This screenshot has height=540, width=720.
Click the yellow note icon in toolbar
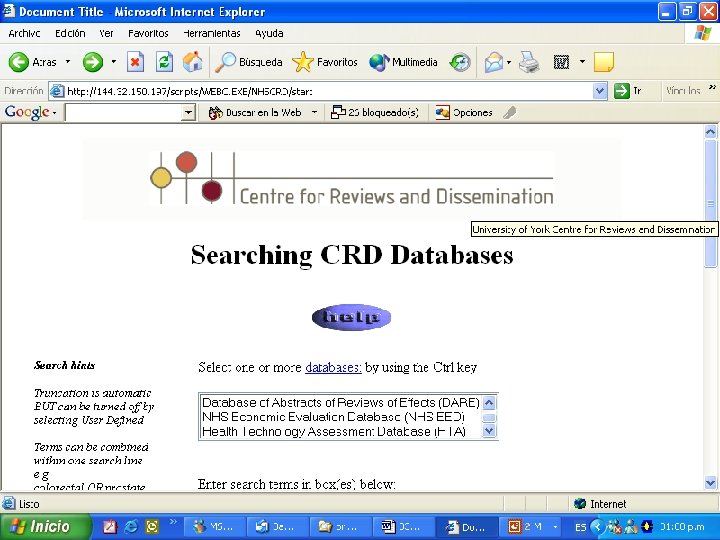[x=603, y=62]
